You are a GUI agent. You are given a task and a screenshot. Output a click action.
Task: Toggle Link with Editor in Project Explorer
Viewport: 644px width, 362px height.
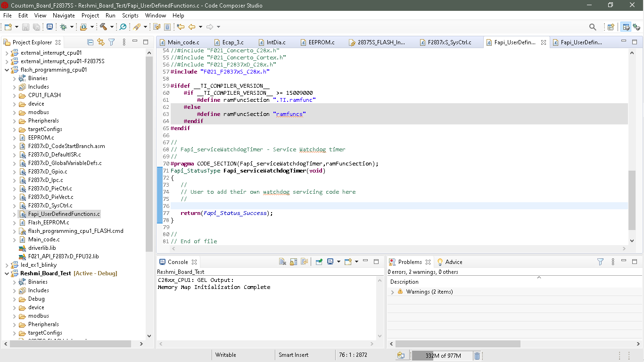[100, 42]
